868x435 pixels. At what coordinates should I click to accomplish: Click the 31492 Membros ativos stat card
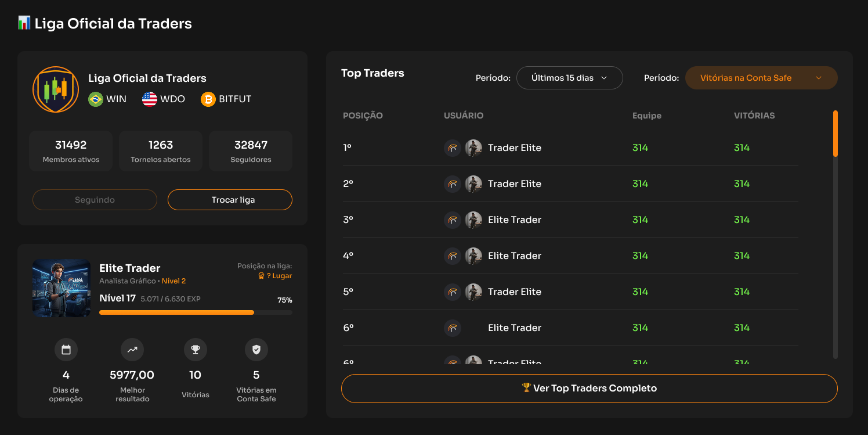(71, 151)
